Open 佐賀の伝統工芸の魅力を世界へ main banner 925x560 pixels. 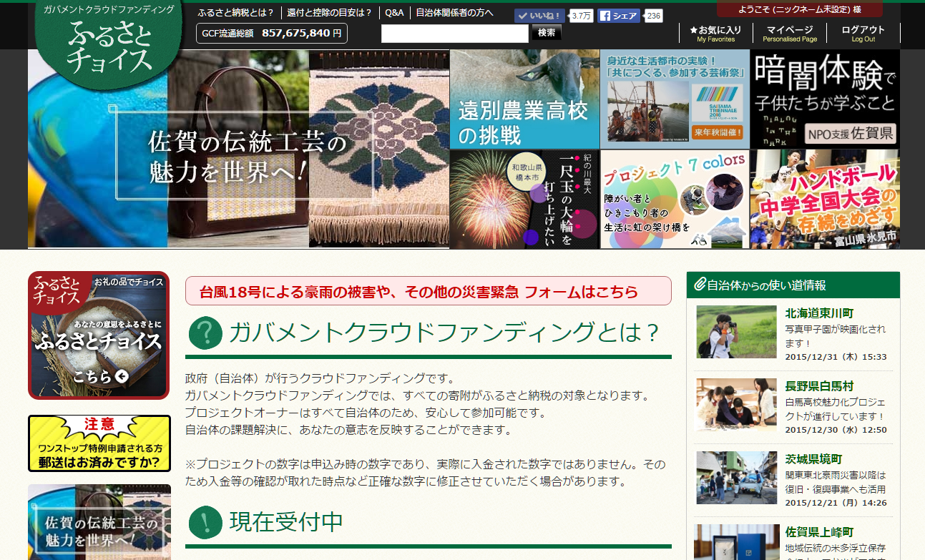tap(239, 149)
